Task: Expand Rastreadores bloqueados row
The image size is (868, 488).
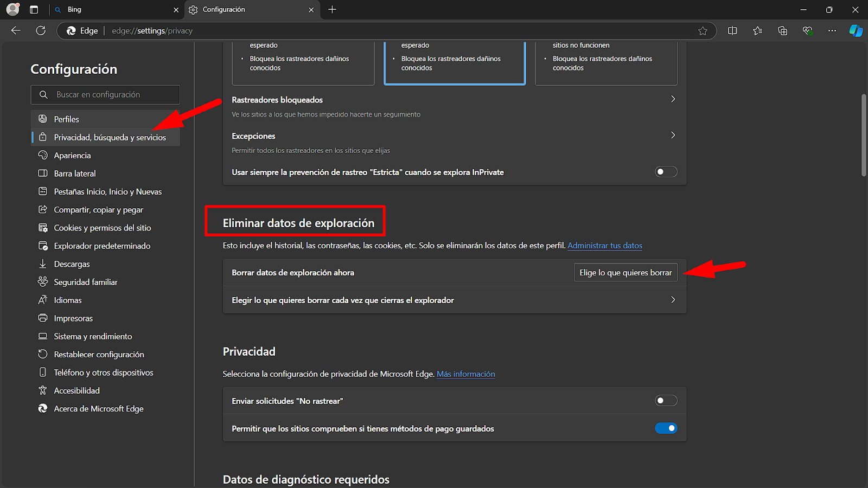Action: pyautogui.click(x=673, y=99)
